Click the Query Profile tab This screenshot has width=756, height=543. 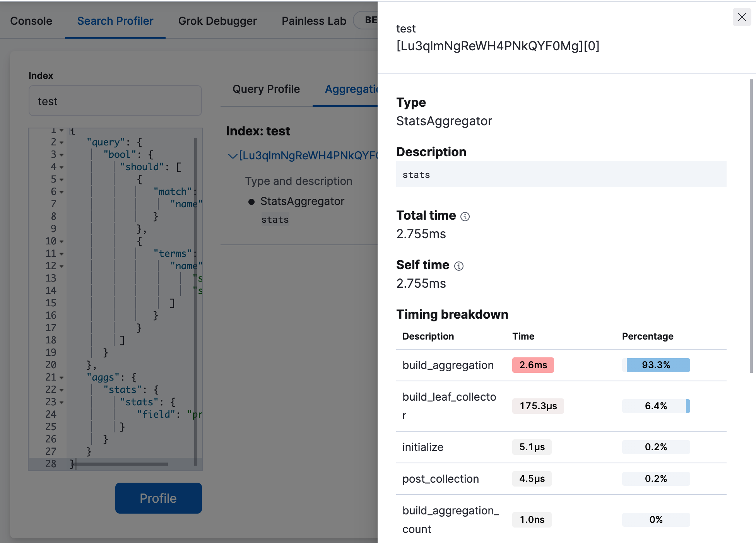265,88
